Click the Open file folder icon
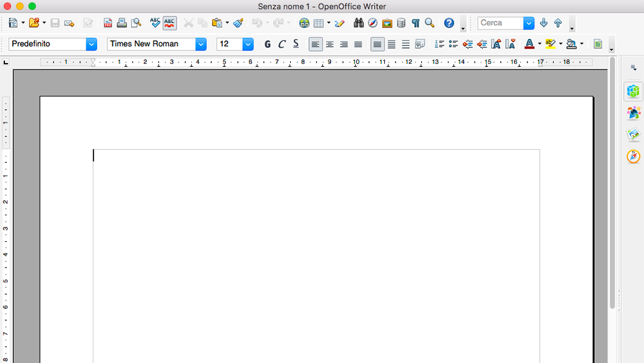Image resolution: width=644 pixels, height=363 pixels. coord(34,23)
